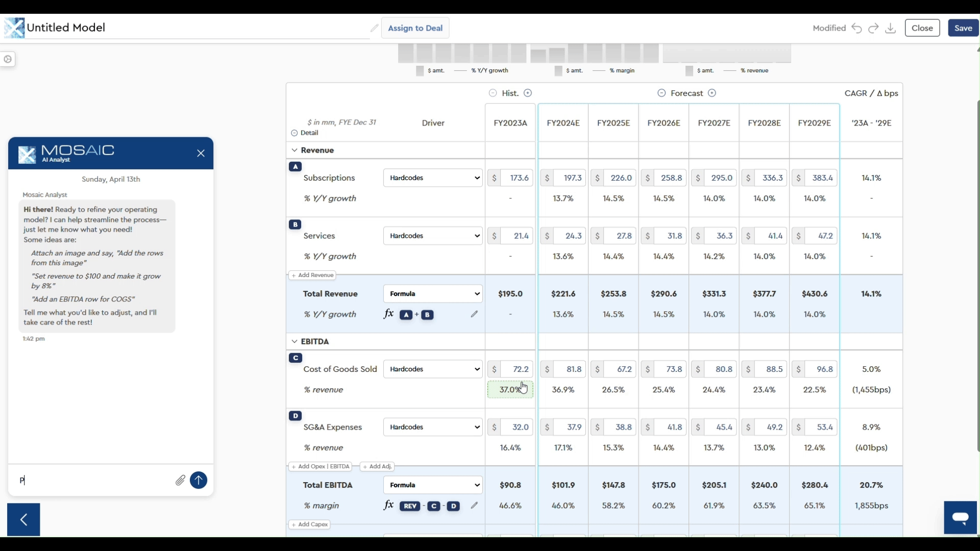Click the paperclip attach icon in chat
The height and width of the screenshot is (551, 980).
(180, 480)
